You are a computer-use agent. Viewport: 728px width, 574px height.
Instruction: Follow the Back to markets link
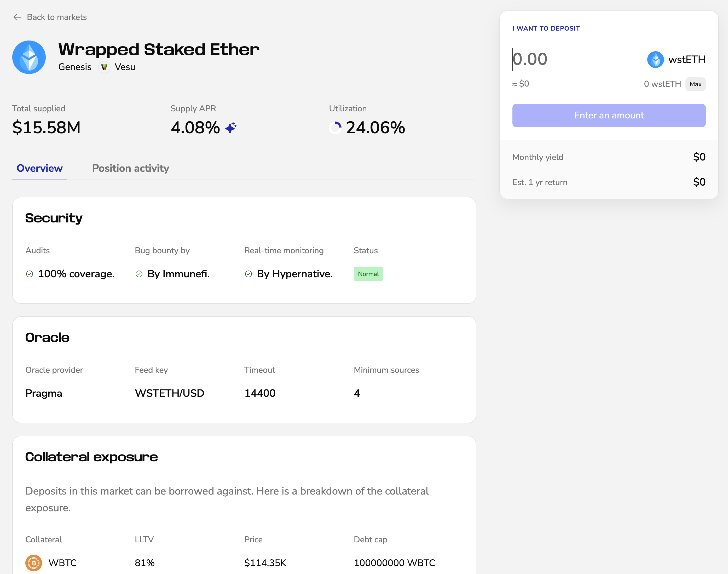click(56, 17)
